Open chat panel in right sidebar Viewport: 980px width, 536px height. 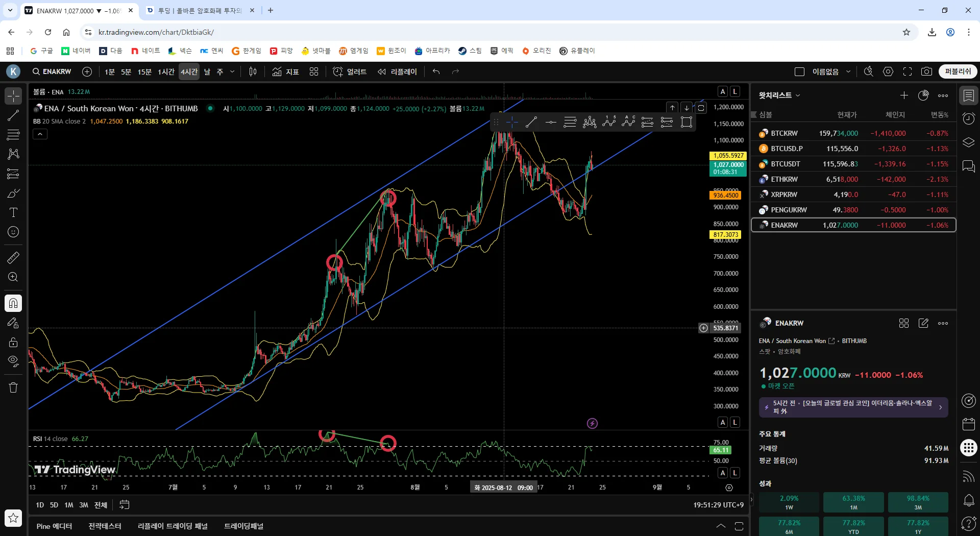968,166
